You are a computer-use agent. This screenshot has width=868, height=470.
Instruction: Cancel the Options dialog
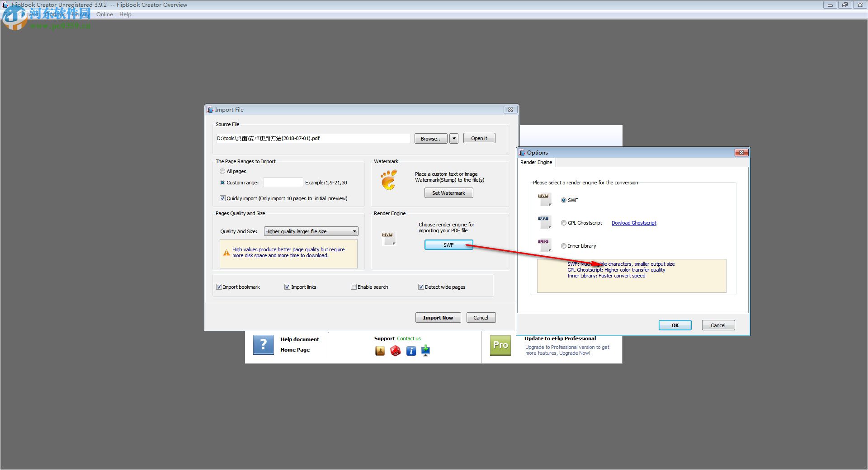pyautogui.click(x=718, y=325)
